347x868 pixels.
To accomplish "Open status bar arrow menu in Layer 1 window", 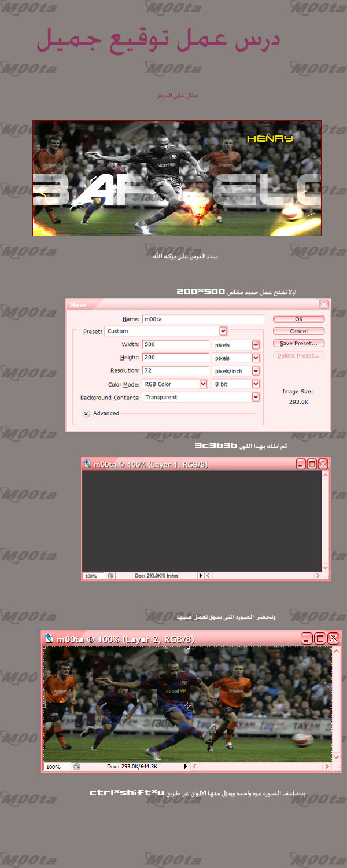I will pos(201,576).
